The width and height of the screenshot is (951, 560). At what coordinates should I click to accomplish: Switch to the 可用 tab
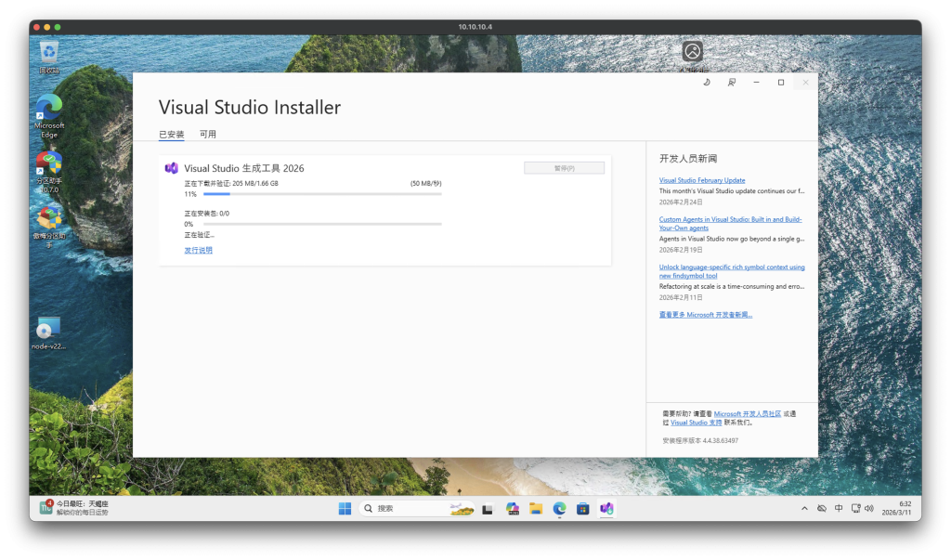[208, 135]
